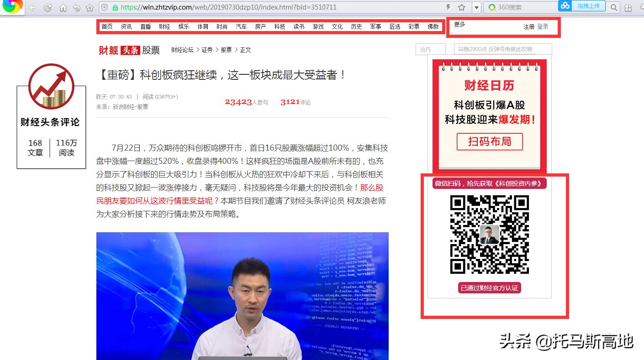Expand the address bar history dropdown arrow
Image resolution: width=644 pixels, height=360 pixels.
[x=476, y=7]
